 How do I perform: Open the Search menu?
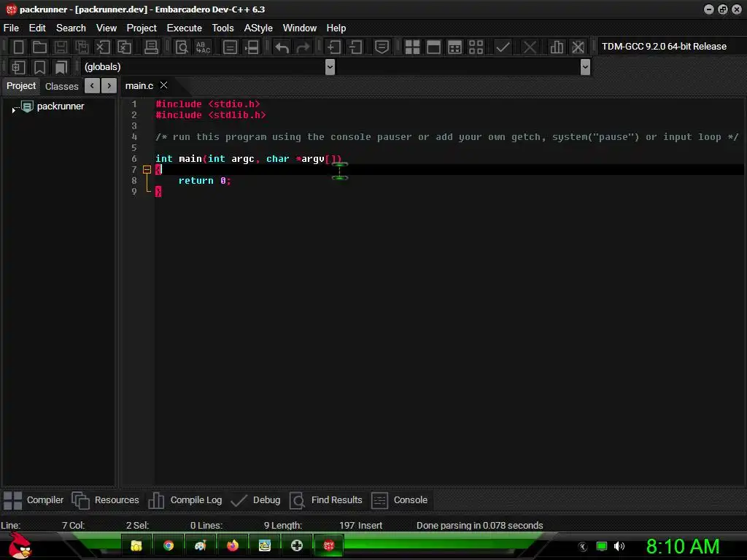point(71,28)
